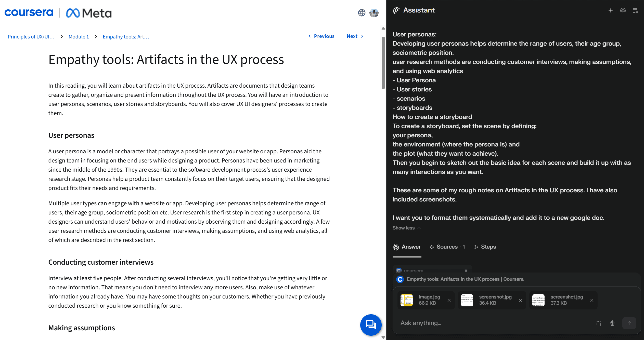Click '- User stories' line in message
Image resolution: width=644 pixels, height=340 pixels.
coord(412,89)
